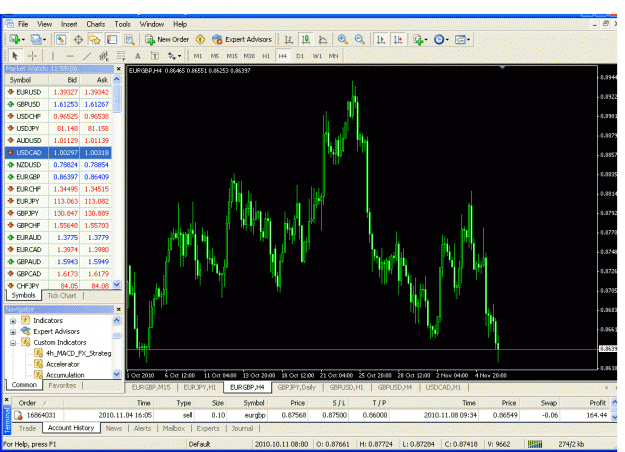Image resolution: width=625 pixels, height=452 pixels.
Task: Switch chart to W1 timeframe
Action: 317,56
